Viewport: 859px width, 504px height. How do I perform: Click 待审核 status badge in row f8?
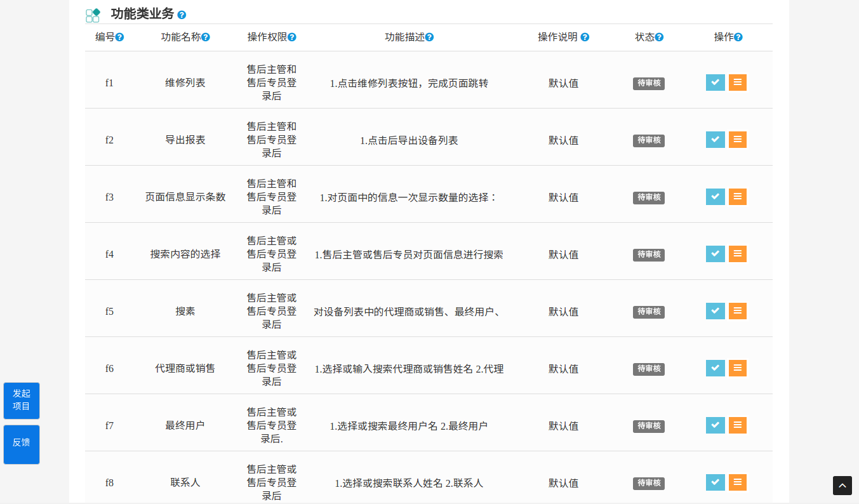[x=649, y=483]
